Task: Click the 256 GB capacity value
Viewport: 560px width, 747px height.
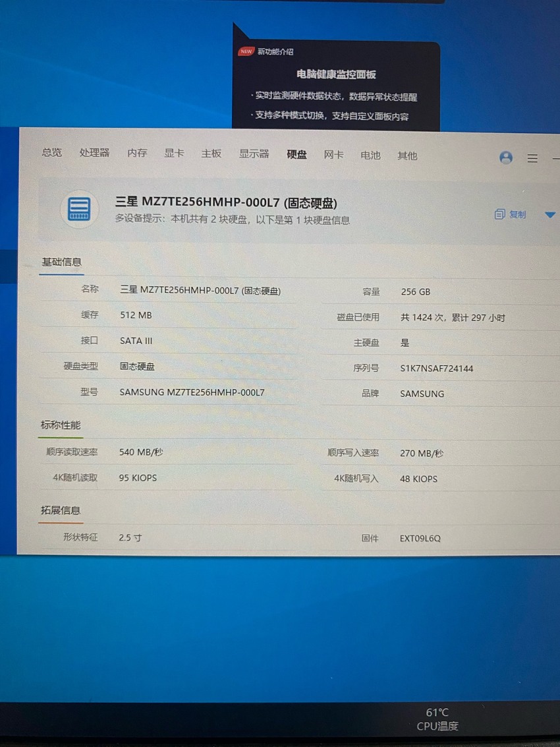Action: (x=415, y=291)
